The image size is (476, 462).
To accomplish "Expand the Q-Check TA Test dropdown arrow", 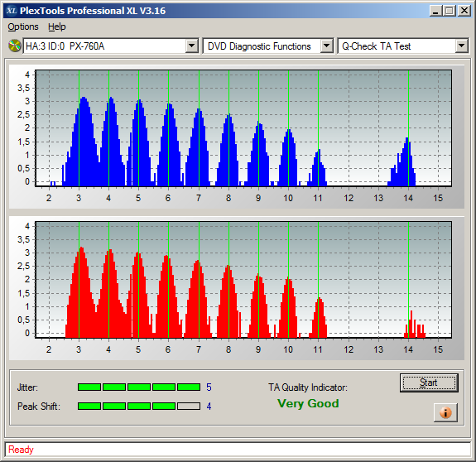I will tap(461, 46).
